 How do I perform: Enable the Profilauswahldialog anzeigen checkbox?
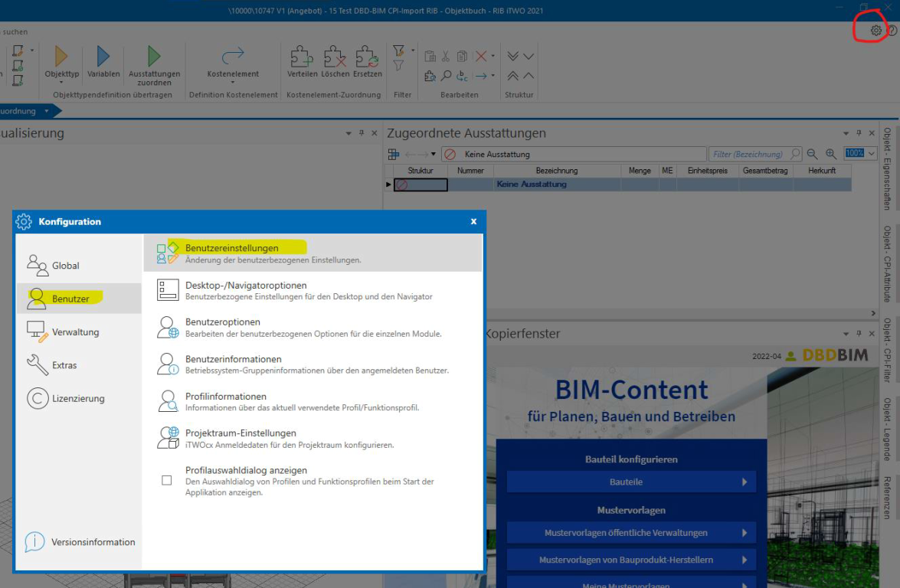(x=167, y=481)
